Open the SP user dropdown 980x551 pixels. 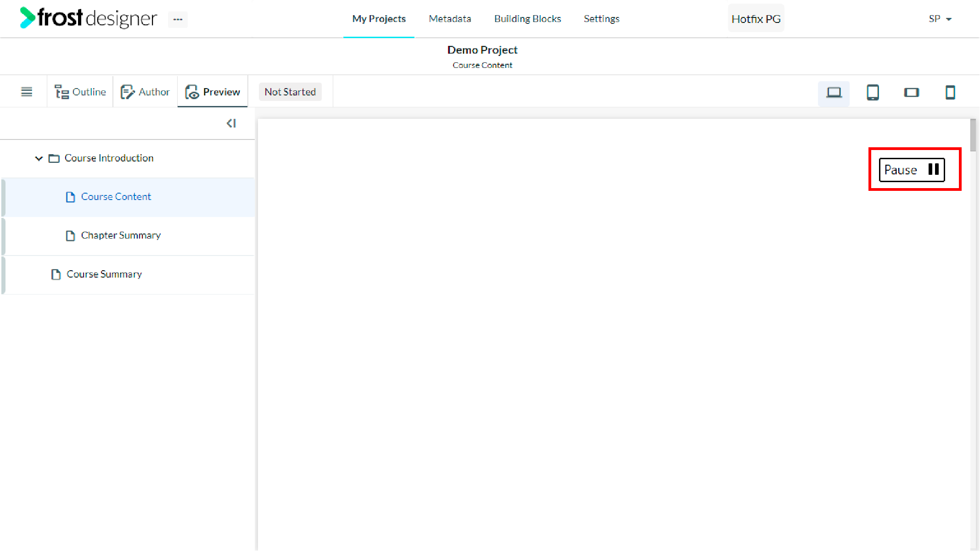940,19
